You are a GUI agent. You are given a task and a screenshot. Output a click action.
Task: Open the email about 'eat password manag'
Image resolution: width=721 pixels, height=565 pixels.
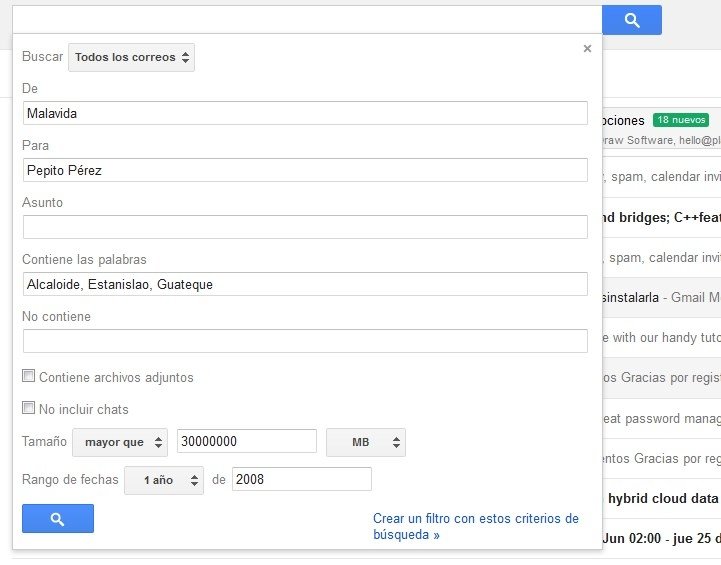662,419
